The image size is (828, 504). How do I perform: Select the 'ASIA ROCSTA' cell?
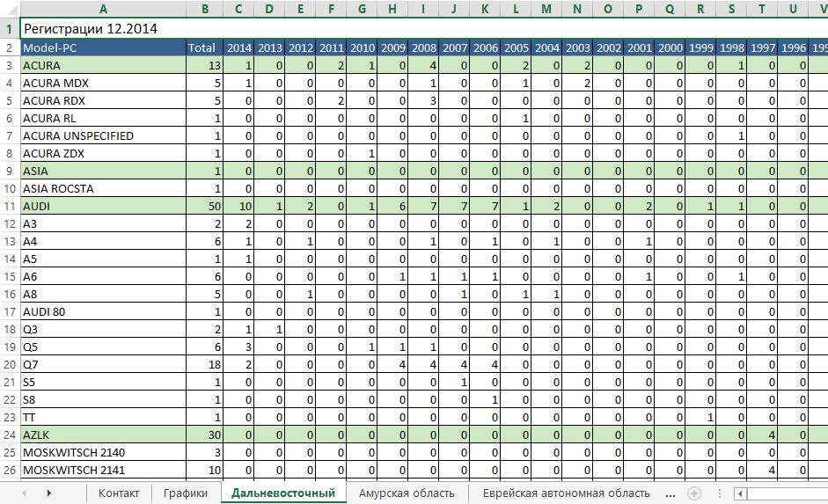click(103, 189)
